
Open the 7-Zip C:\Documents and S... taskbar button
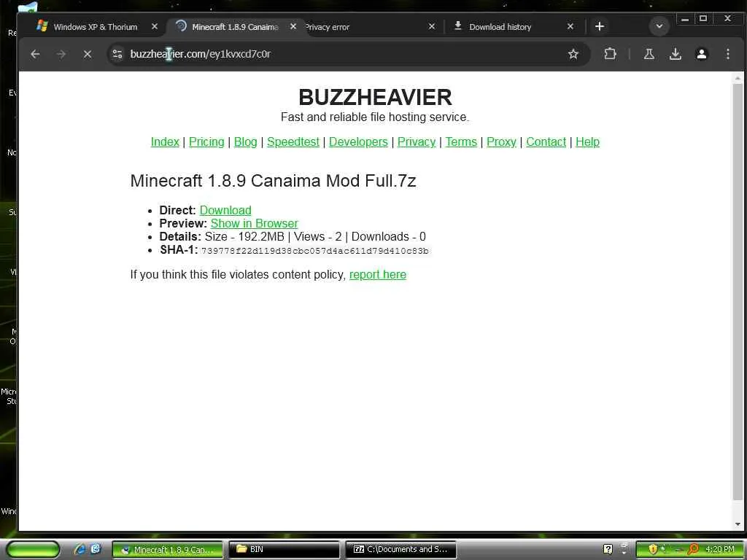(400, 550)
